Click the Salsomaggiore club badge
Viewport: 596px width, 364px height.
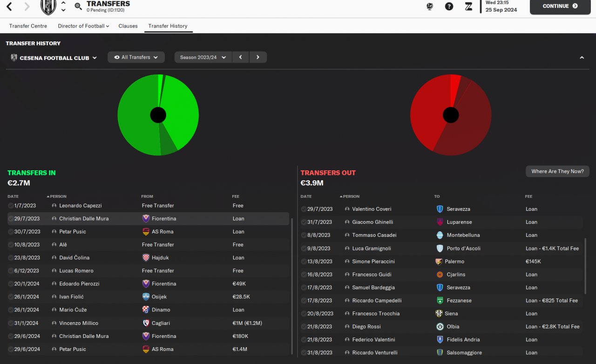click(x=440, y=353)
